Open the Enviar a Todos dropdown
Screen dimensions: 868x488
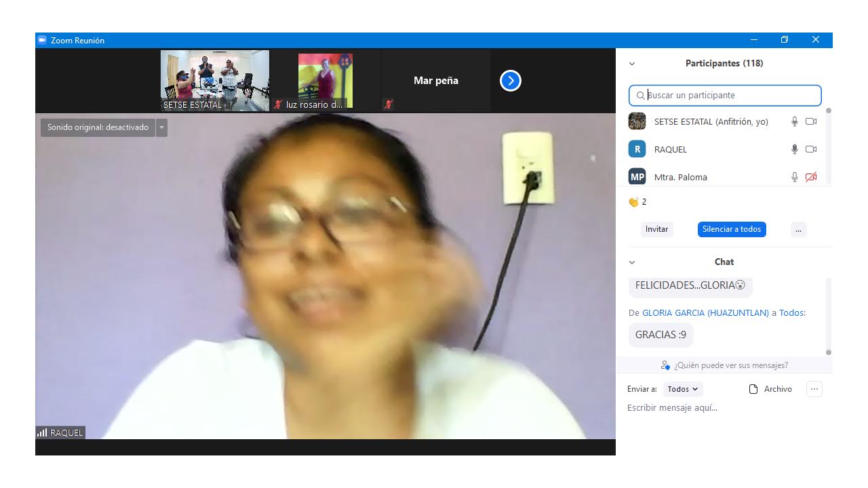pos(683,389)
